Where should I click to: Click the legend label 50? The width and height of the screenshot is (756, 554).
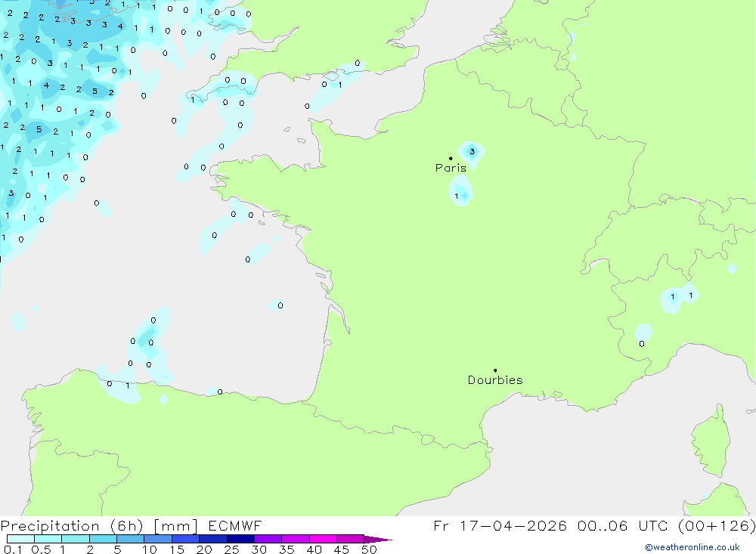coord(369,549)
